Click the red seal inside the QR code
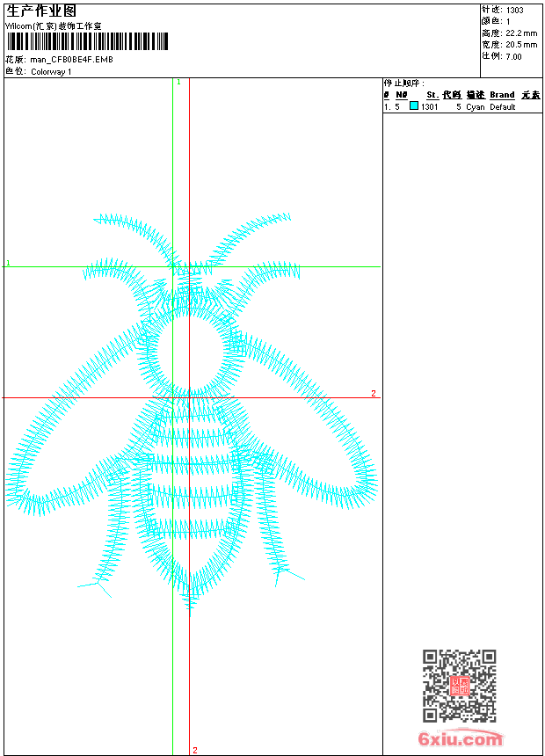The width and height of the screenshot is (545, 756). click(459, 686)
